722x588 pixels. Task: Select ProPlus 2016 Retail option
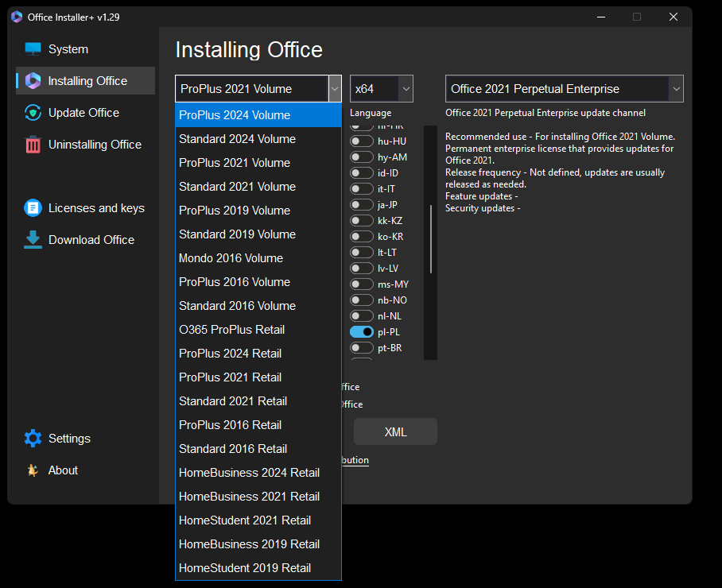coord(258,424)
